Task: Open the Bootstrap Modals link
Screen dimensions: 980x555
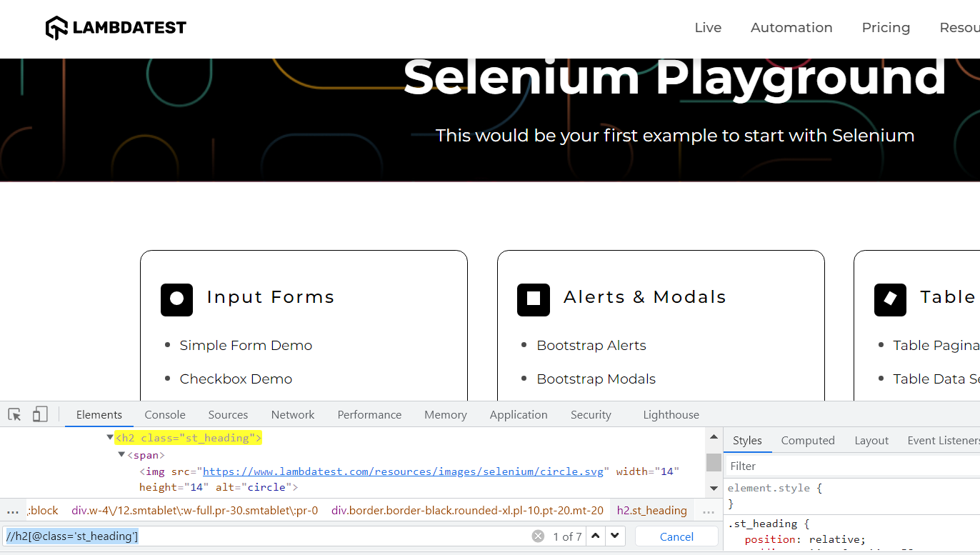Action: 596,379
